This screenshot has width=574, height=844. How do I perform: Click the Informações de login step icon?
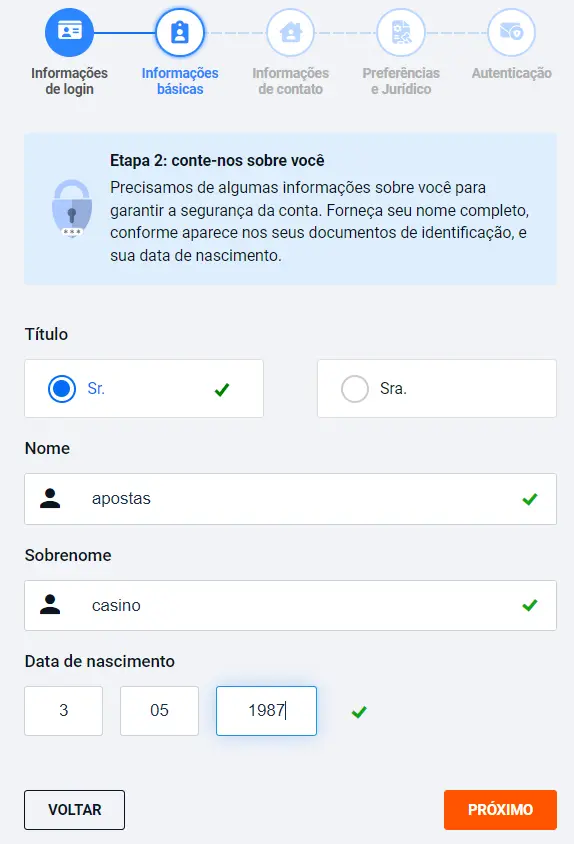click(x=69, y=32)
